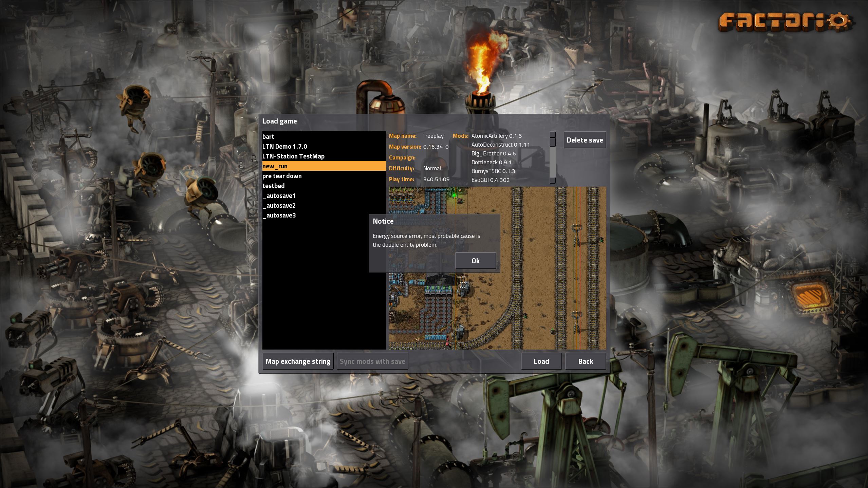Select the 'LTN Demo 1.7.0' save
Viewport: 868px width, 488px height.
pyautogui.click(x=324, y=146)
